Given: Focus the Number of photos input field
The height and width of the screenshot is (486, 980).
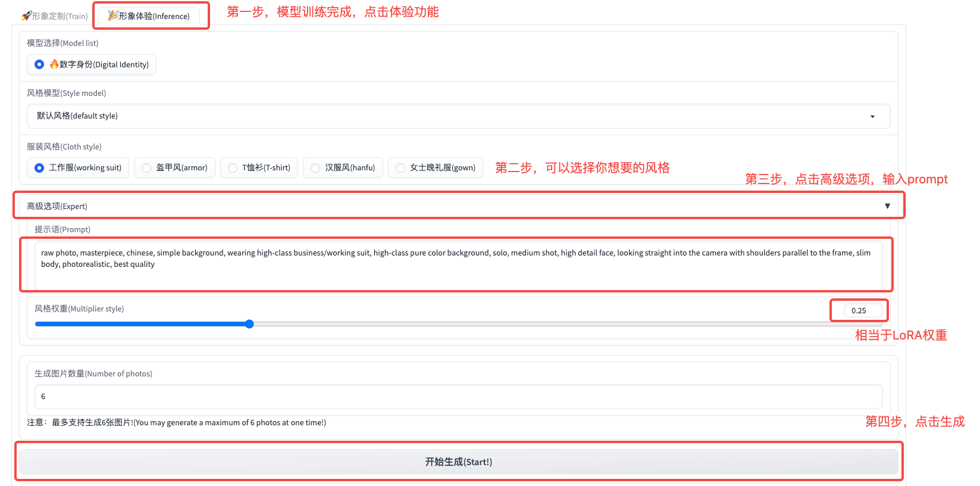Looking at the screenshot, I should coord(458,397).
